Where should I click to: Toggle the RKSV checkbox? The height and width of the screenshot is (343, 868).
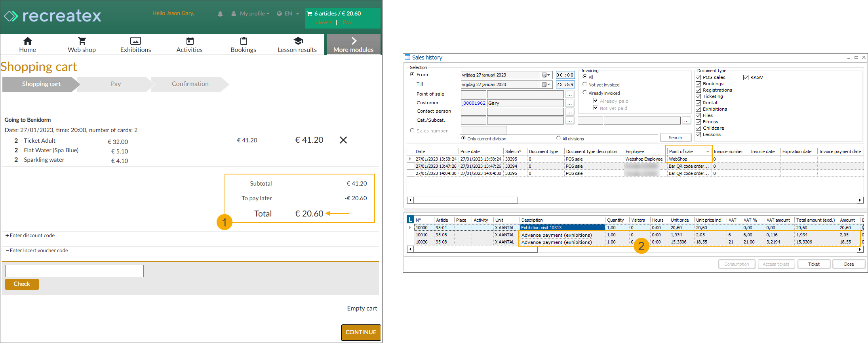click(x=746, y=77)
